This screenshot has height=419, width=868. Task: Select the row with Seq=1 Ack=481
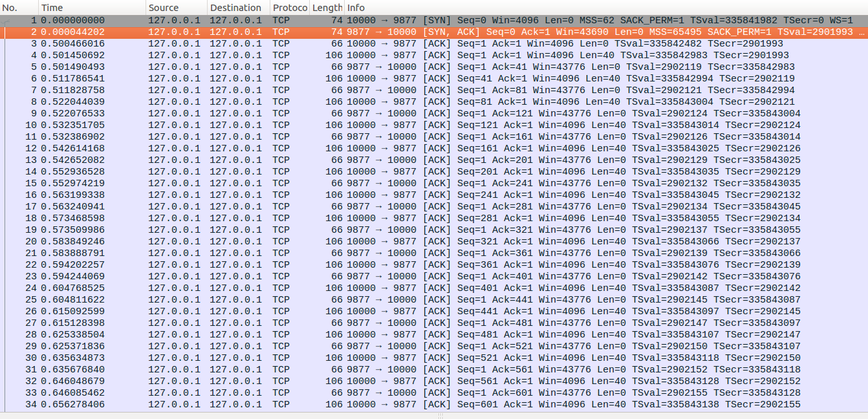coord(434,323)
